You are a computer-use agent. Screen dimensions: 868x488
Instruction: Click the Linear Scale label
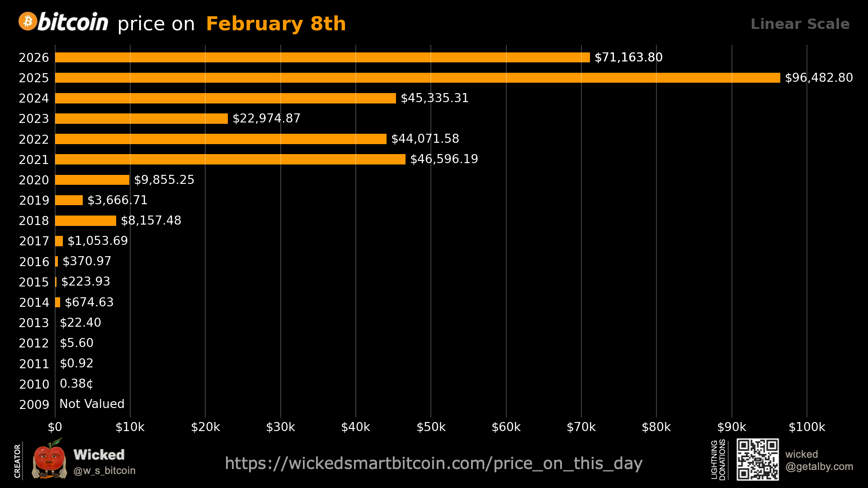coord(800,24)
